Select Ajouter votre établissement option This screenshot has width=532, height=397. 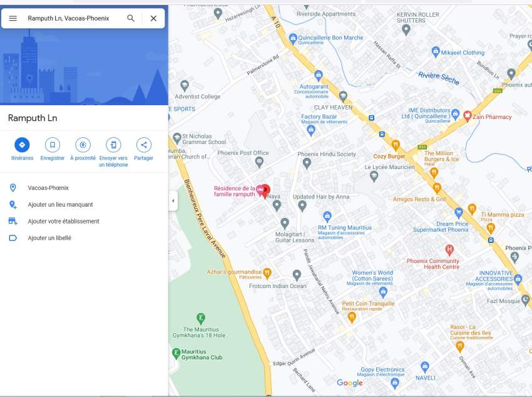click(63, 222)
